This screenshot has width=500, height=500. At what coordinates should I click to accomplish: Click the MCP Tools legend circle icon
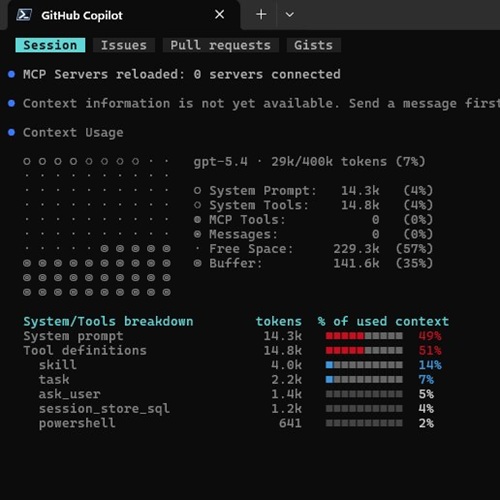(197, 219)
